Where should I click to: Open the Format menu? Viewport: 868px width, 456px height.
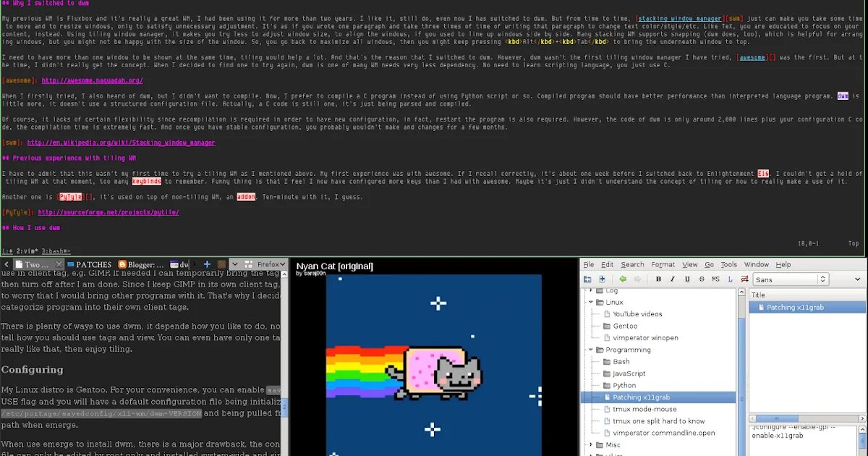click(663, 265)
